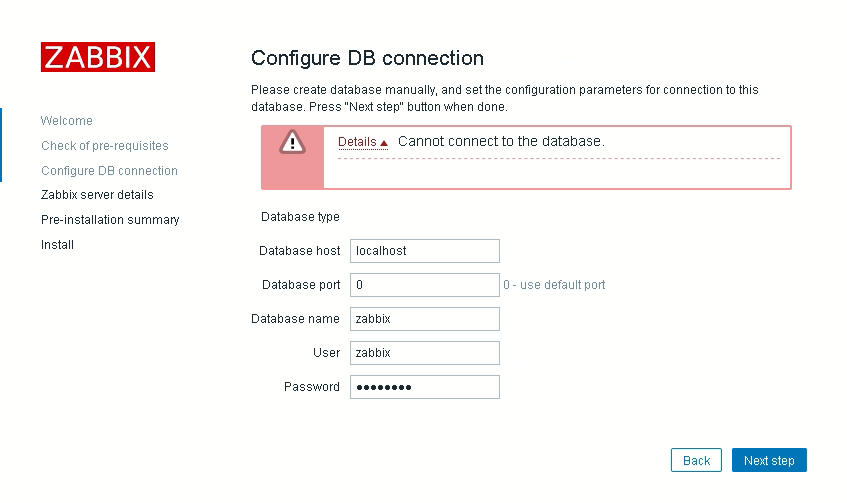
Task: Select Pre-installation summary step
Action: (110, 220)
